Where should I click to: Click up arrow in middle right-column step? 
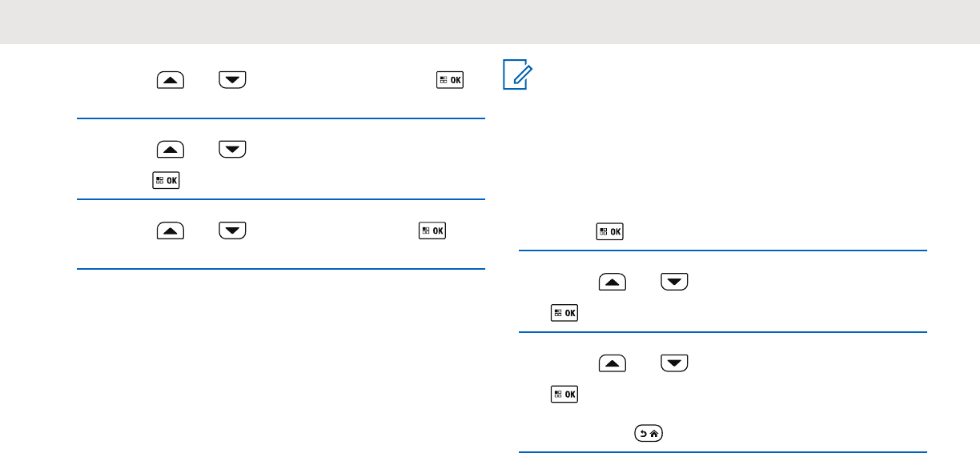[612, 283]
